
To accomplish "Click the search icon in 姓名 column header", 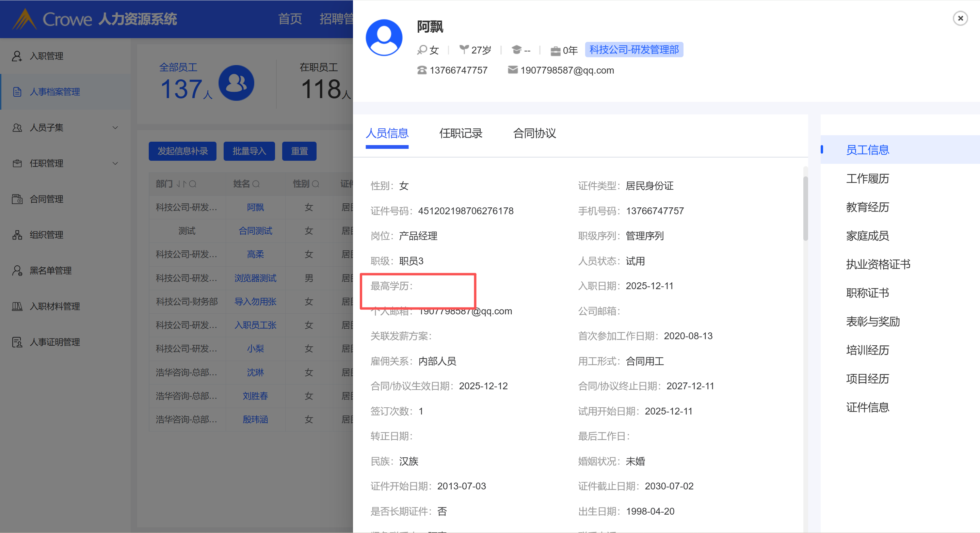I will (256, 184).
